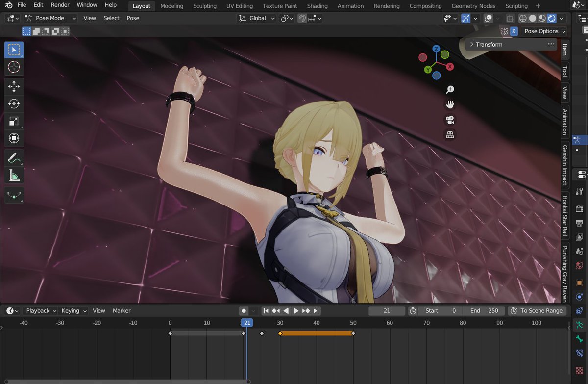The height and width of the screenshot is (384, 588).
Task: Toggle snapping magnet
Action: 302,18
